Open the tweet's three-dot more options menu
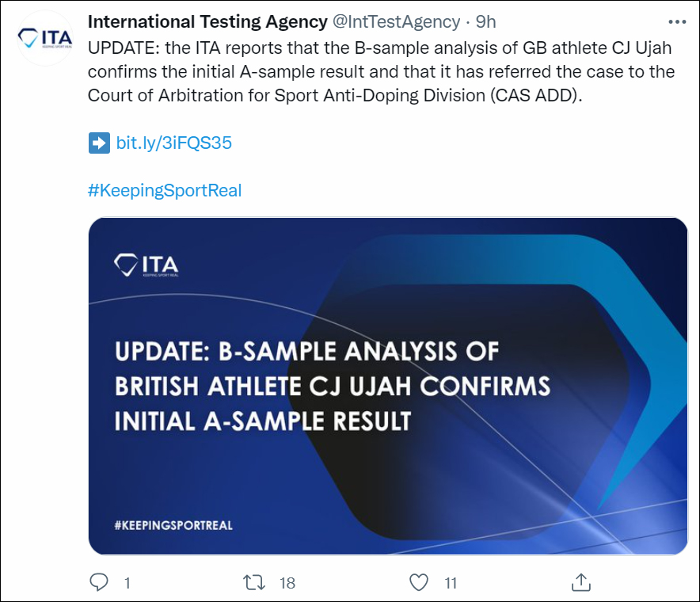This screenshot has height=602, width=700. 677,21
